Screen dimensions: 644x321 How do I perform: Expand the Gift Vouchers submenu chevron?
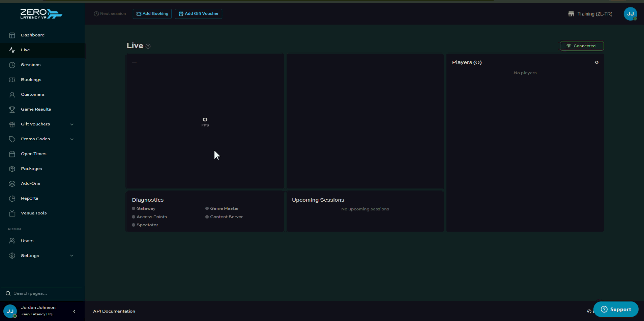[x=72, y=124]
